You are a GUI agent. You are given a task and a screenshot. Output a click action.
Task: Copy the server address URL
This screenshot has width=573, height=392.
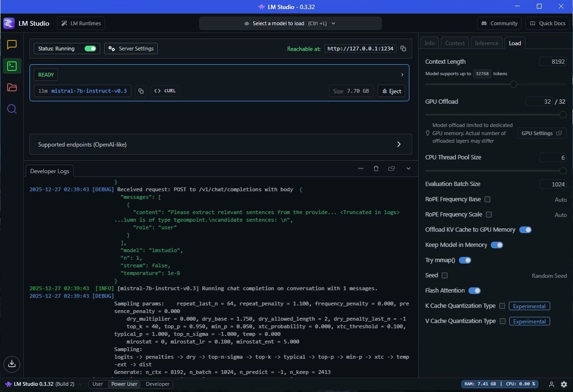(403, 49)
